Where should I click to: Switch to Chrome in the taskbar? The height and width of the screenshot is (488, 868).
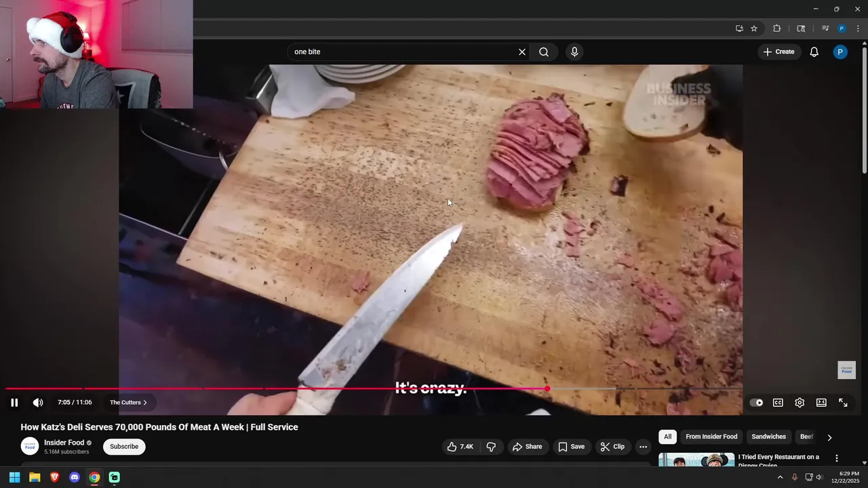94,478
